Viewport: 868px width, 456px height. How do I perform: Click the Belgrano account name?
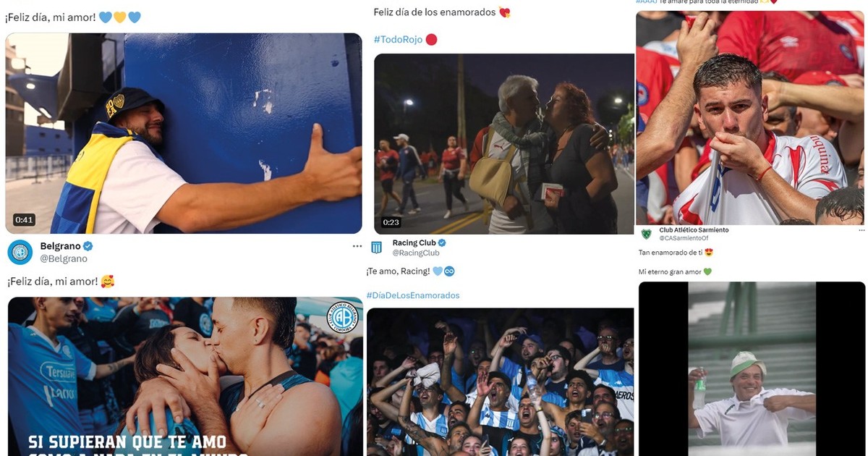tap(60, 246)
